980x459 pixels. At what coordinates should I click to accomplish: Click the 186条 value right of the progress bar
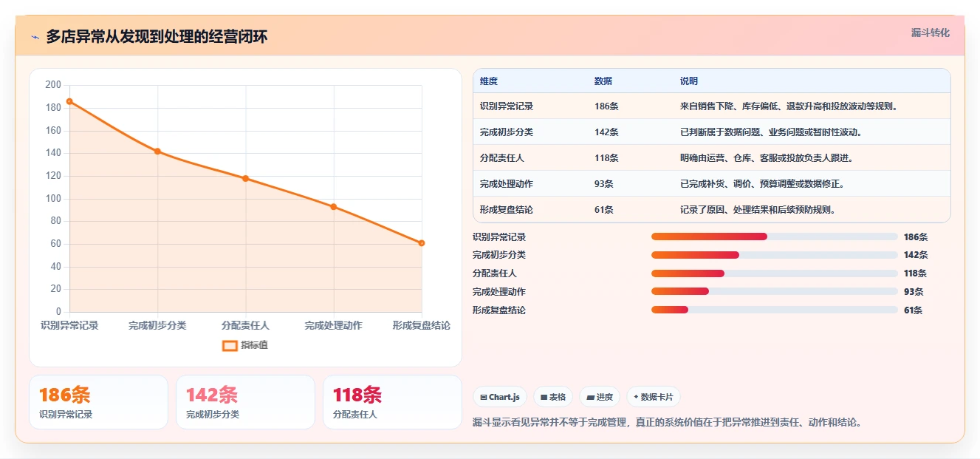916,237
